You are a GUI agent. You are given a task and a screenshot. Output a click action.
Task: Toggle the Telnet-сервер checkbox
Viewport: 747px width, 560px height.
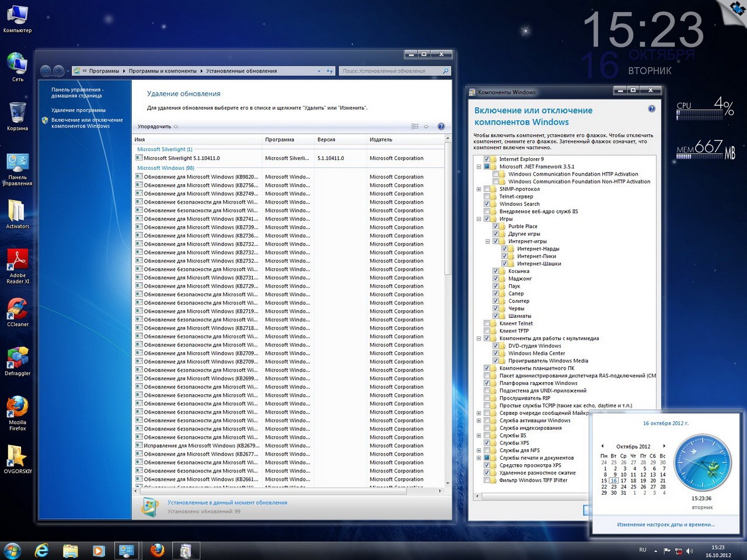click(x=487, y=197)
